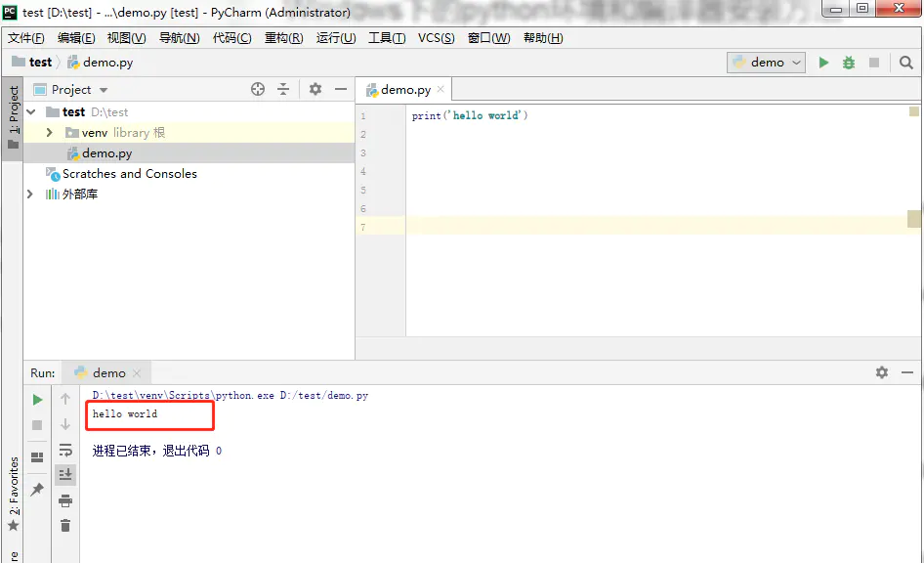Viewport: 924px width, 563px height.
Task: Click the warning stripe marker on editor scrollbar
Action: (914, 219)
